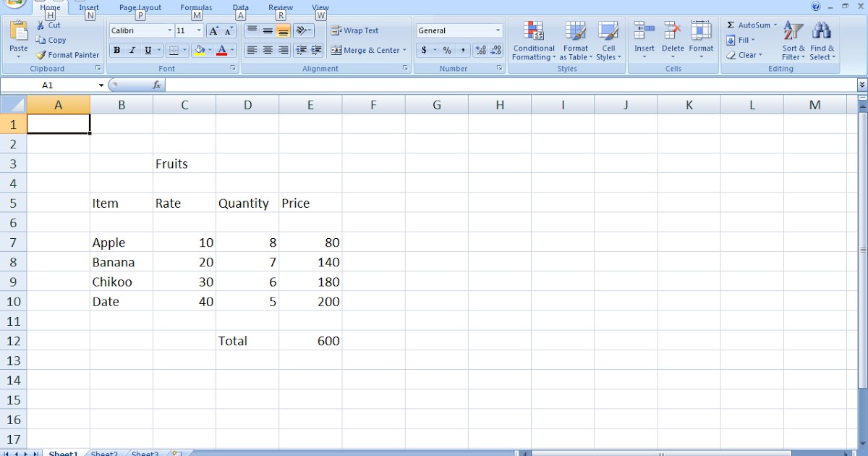Open the font color dropdown arrow
This screenshot has height=456, width=868.
click(232, 51)
